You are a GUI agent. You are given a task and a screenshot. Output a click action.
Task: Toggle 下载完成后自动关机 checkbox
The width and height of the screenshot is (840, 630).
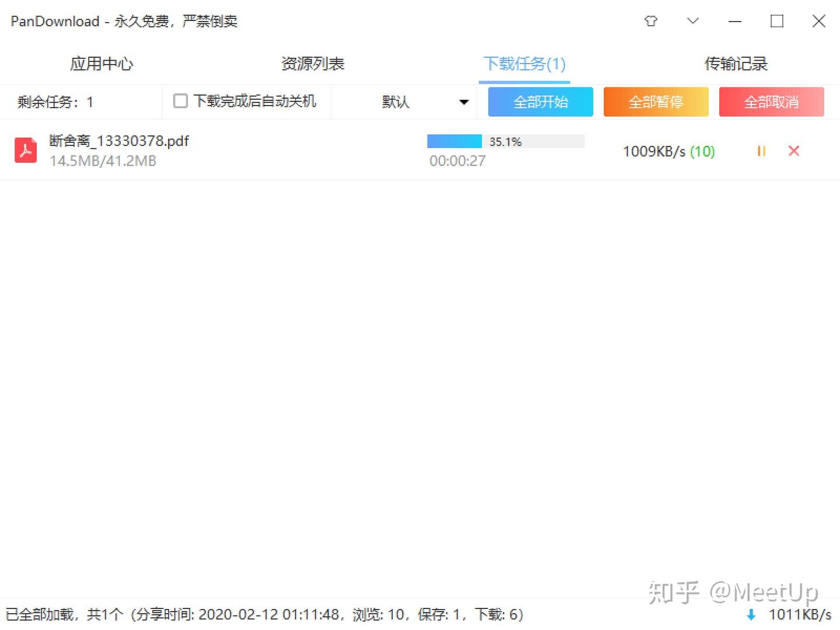180,101
